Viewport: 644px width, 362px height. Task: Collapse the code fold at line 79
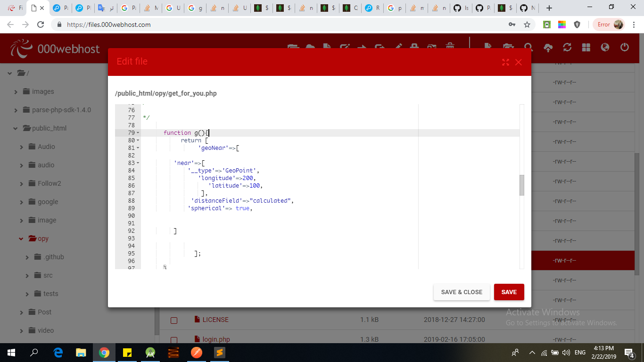tap(138, 133)
